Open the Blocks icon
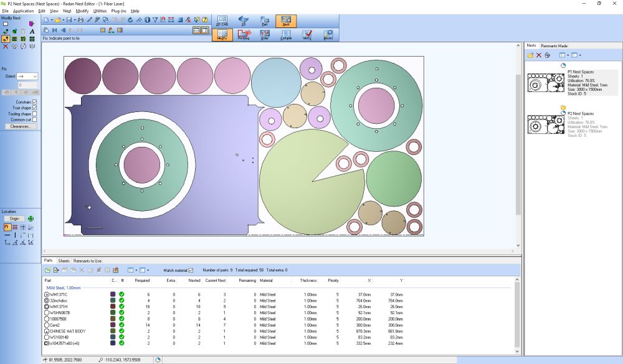 pyautogui.click(x=328, y=35)
